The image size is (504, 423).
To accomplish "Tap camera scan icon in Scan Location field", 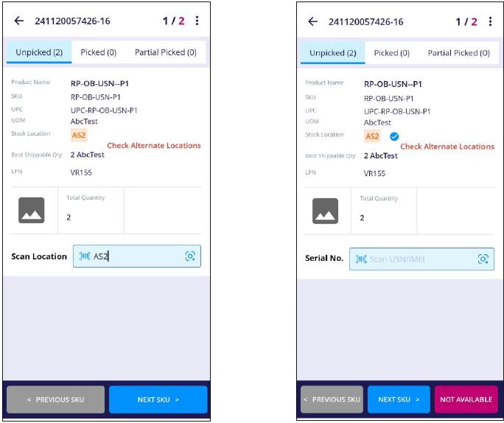I will click(x=190, y=256).
